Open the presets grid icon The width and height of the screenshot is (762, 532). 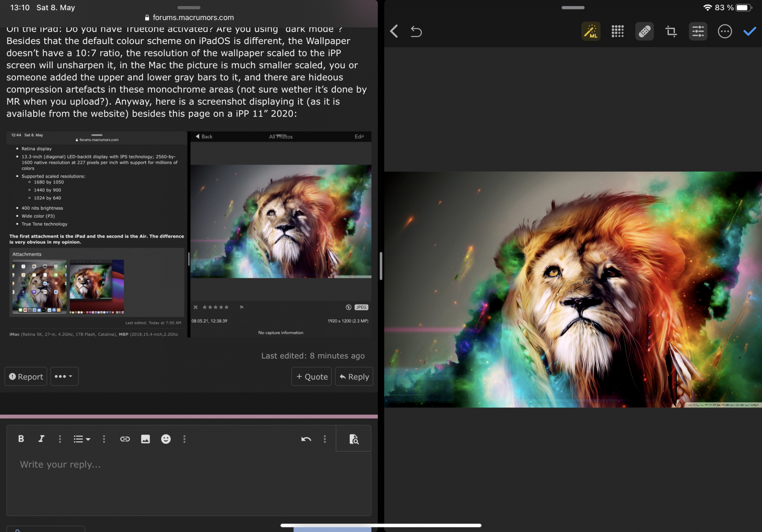(x=617, y=31)
